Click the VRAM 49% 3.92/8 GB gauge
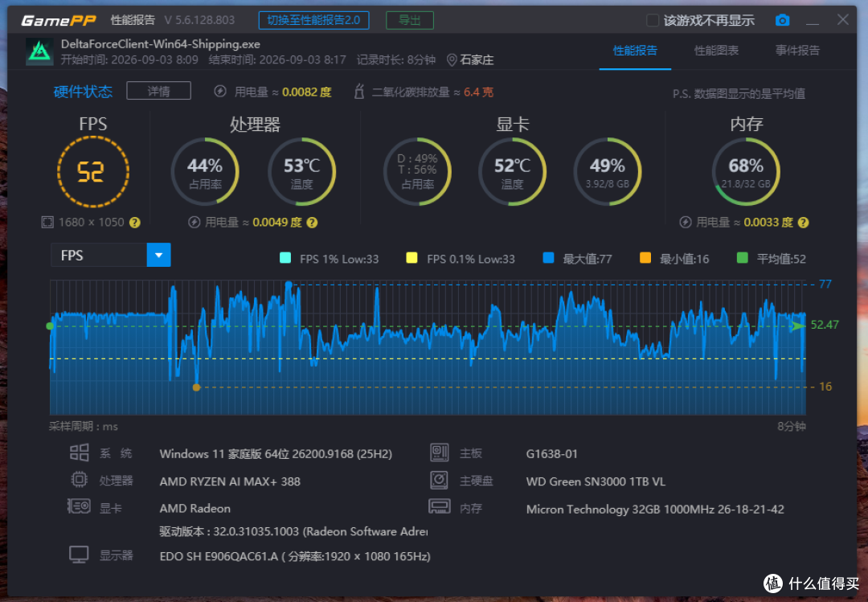 [x=608, y=172]
